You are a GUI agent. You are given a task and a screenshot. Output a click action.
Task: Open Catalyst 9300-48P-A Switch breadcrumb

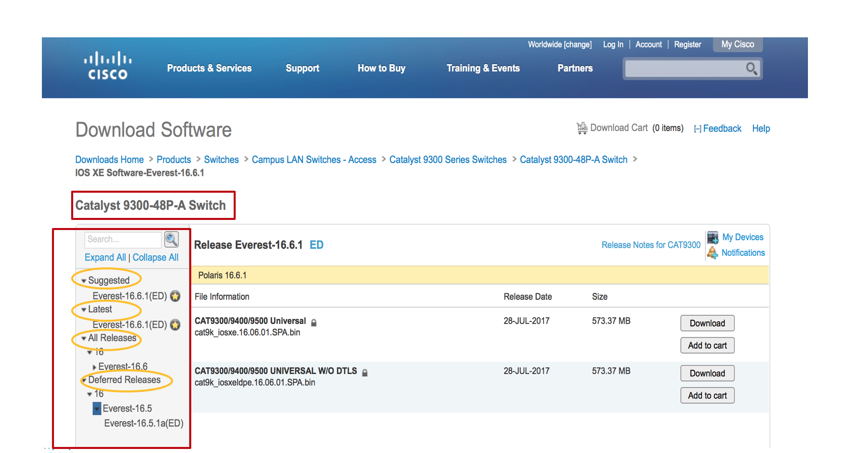click(574, 160)
